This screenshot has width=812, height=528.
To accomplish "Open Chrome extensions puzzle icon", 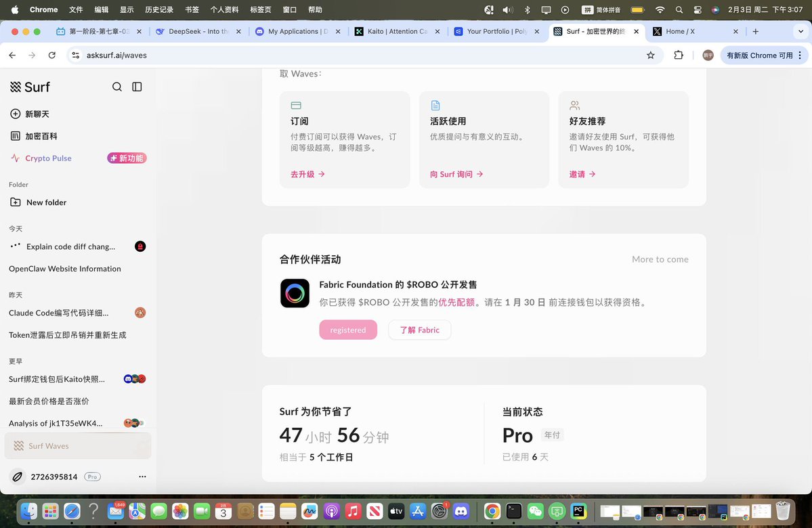I will click(679, 56).
